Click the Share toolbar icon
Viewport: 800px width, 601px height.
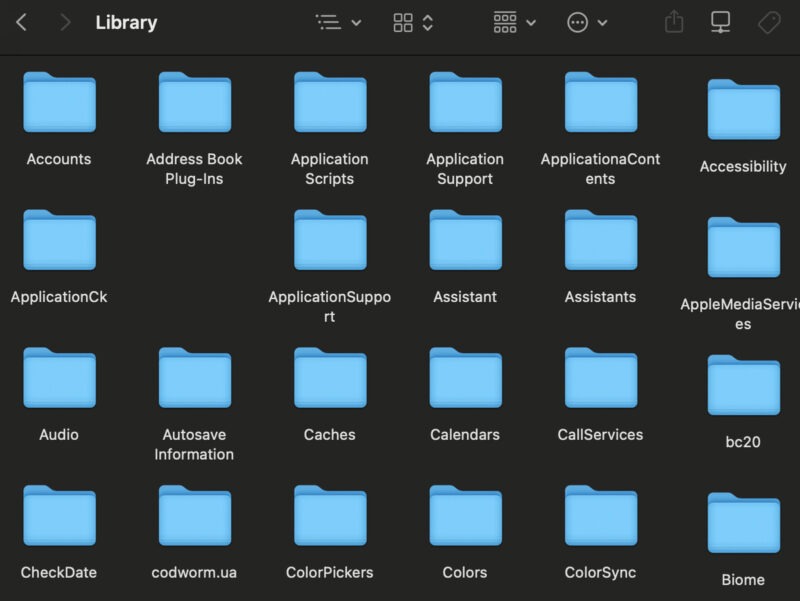pos(673,22)
